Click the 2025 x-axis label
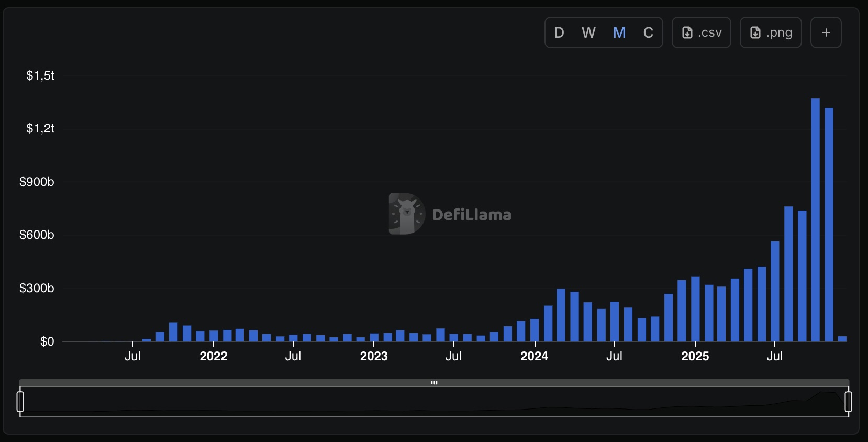 point(695,356)
